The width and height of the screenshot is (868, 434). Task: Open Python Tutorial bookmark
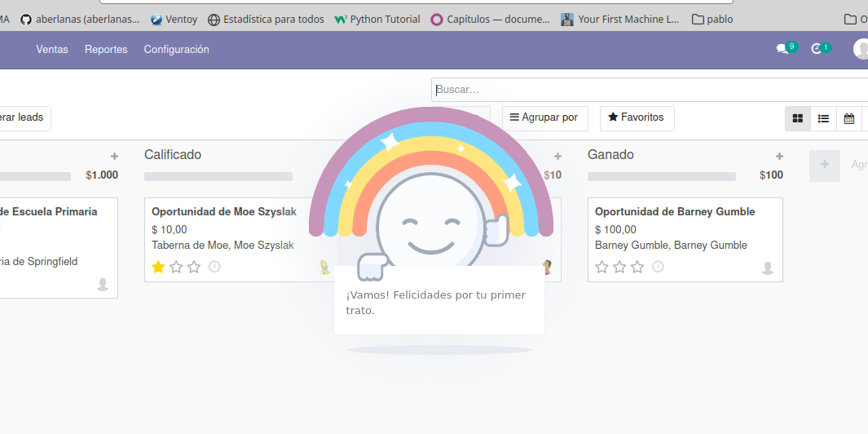pos(377,20)
